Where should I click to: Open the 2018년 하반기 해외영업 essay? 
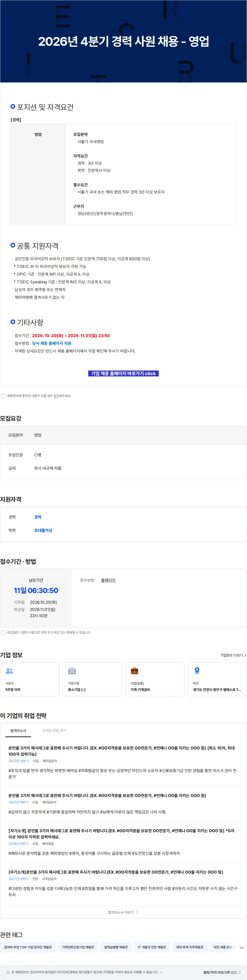coord(123,842)
